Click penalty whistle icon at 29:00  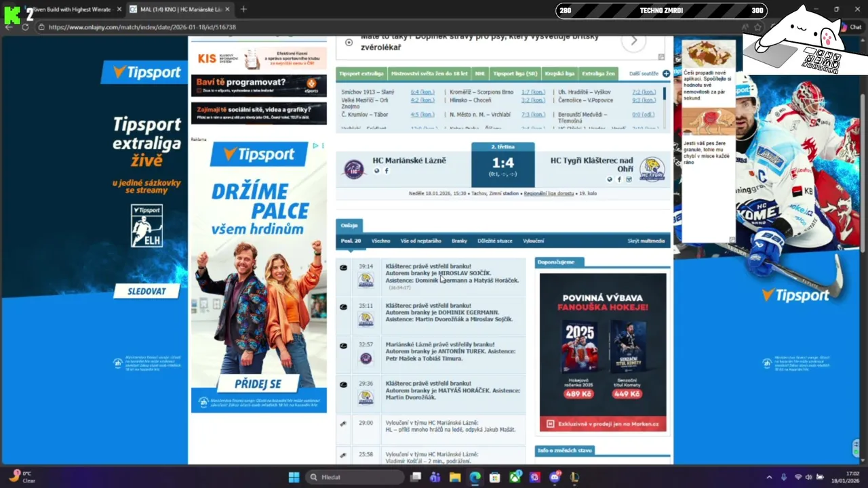[x=344, y=424]
